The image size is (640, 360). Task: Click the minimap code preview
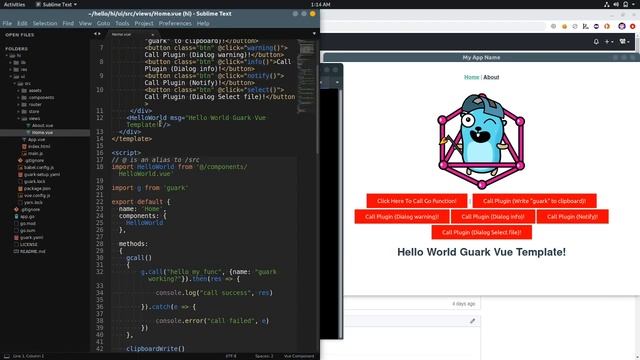pyautogui.click(x=305, y=76)
